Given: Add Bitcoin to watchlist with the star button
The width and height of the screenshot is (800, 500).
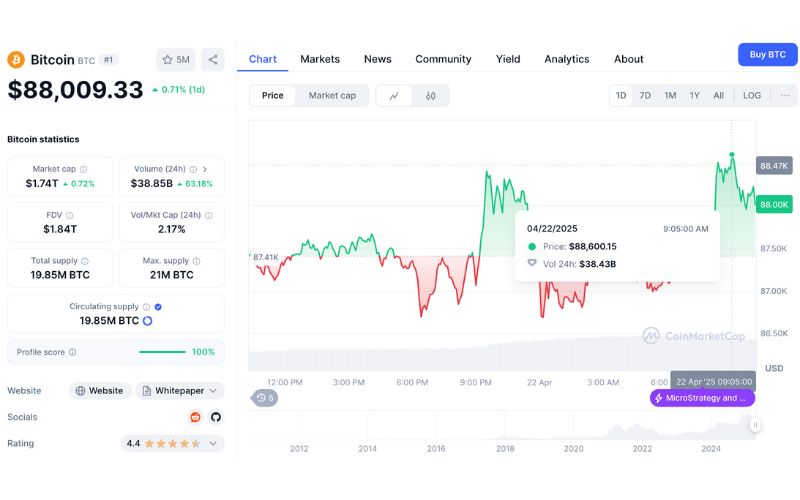Looking at the screenshot, I should 176,60.
